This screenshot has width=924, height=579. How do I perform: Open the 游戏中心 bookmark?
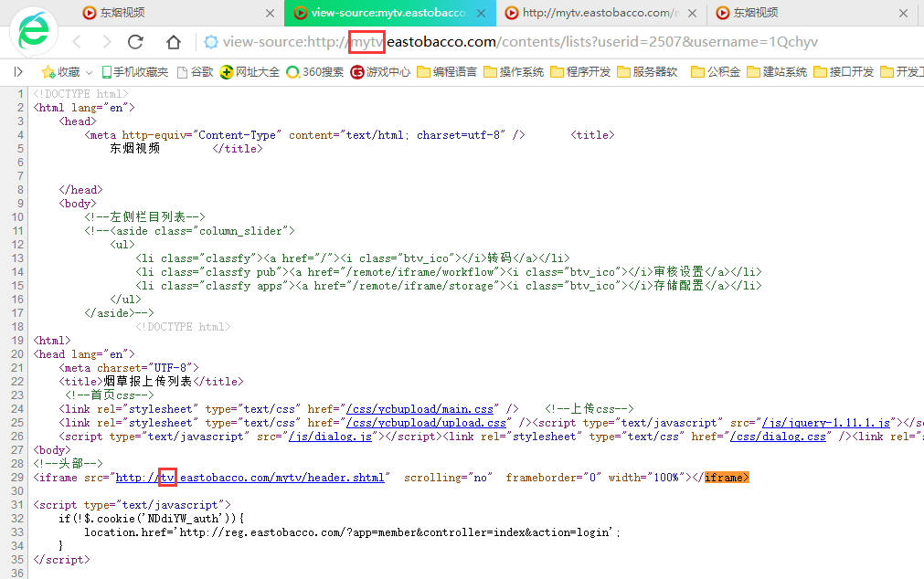pyautogui.click(x=380, y=72)
